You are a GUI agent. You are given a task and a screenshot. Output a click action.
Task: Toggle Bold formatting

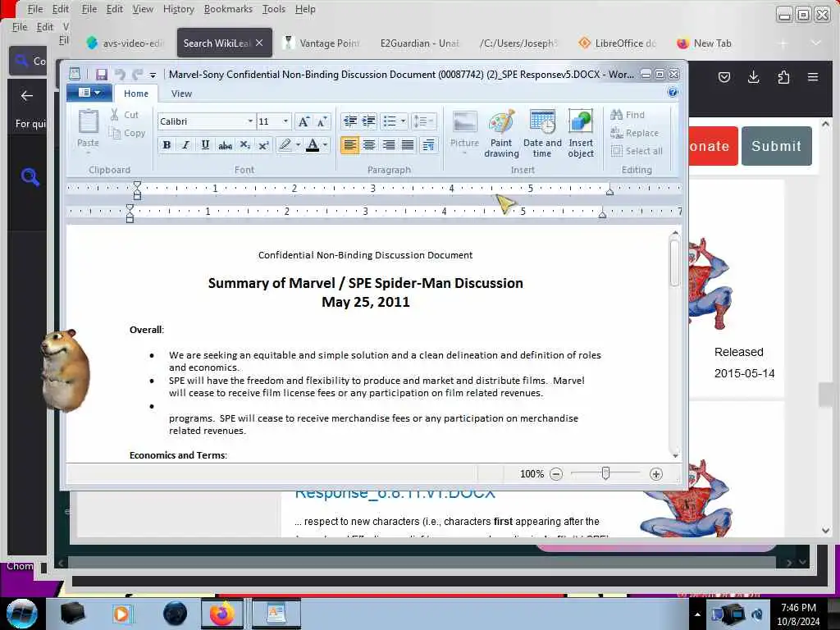click(167, 144)
